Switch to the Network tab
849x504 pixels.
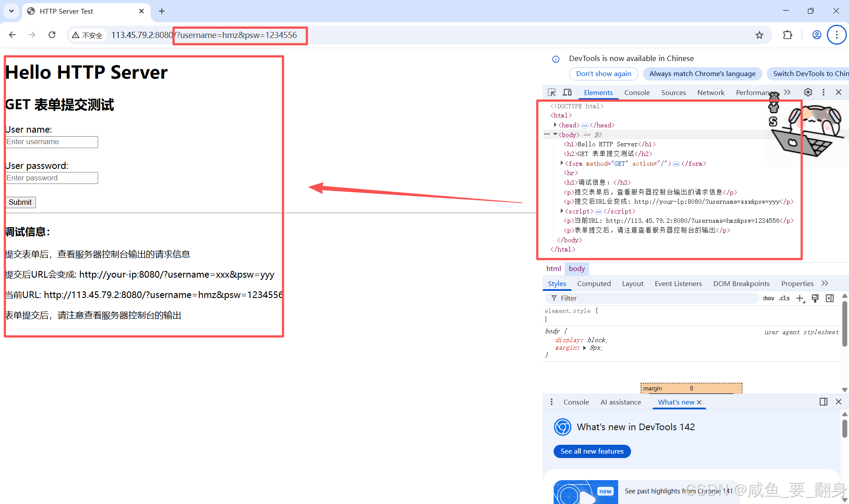[711, 92]
